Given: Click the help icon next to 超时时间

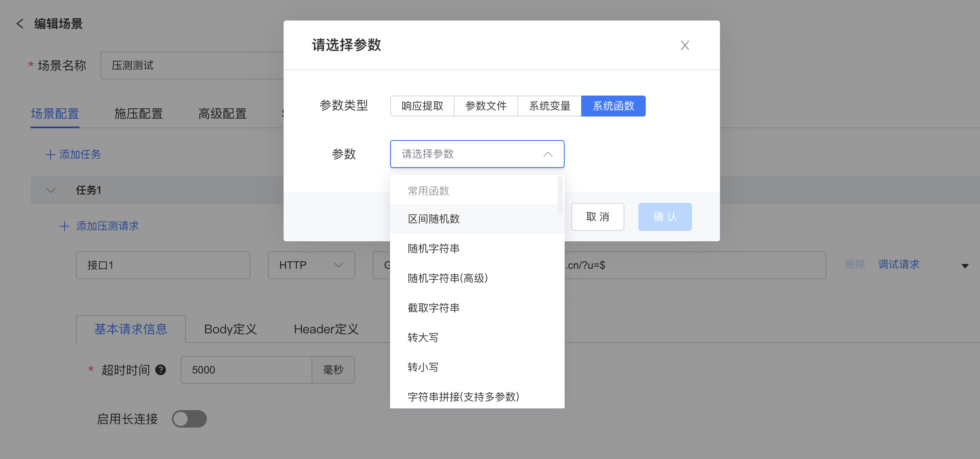Looking at the screenshot, I should pyautogui.click(x=161, y=370).
